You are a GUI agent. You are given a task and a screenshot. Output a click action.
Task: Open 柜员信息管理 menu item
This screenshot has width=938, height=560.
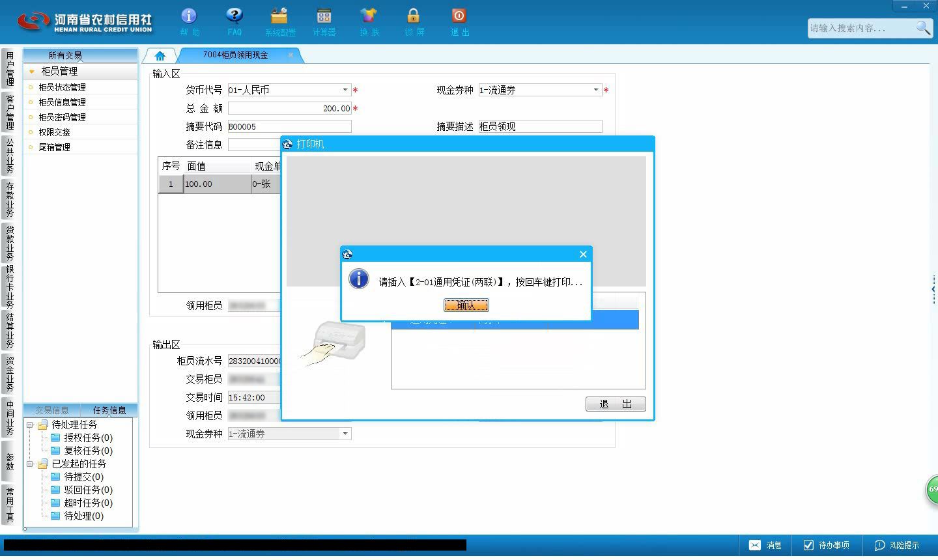point(62,102)
